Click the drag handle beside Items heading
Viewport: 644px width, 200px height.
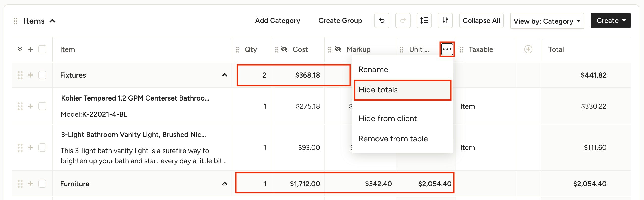[16, 21]
